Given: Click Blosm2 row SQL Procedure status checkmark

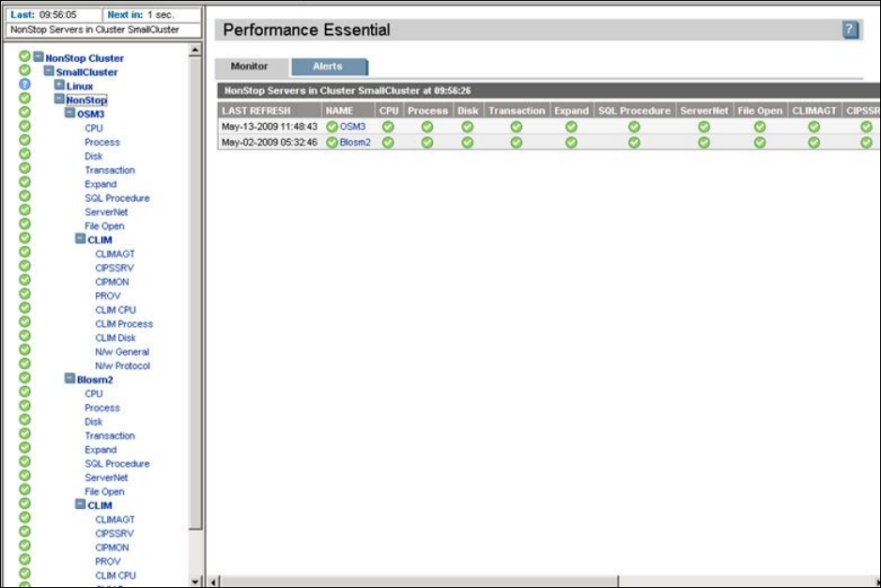Looking at the screenshot, I should 634,143.
